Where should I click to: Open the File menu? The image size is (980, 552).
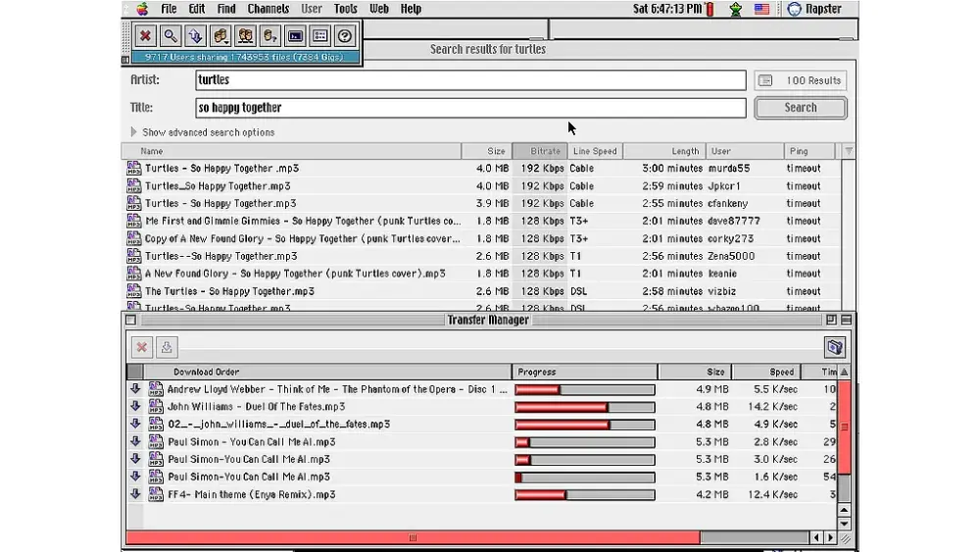(169, 9)
